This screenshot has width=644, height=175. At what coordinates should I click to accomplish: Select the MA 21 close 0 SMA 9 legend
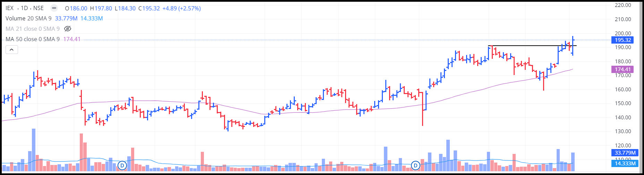pos(33,29)
